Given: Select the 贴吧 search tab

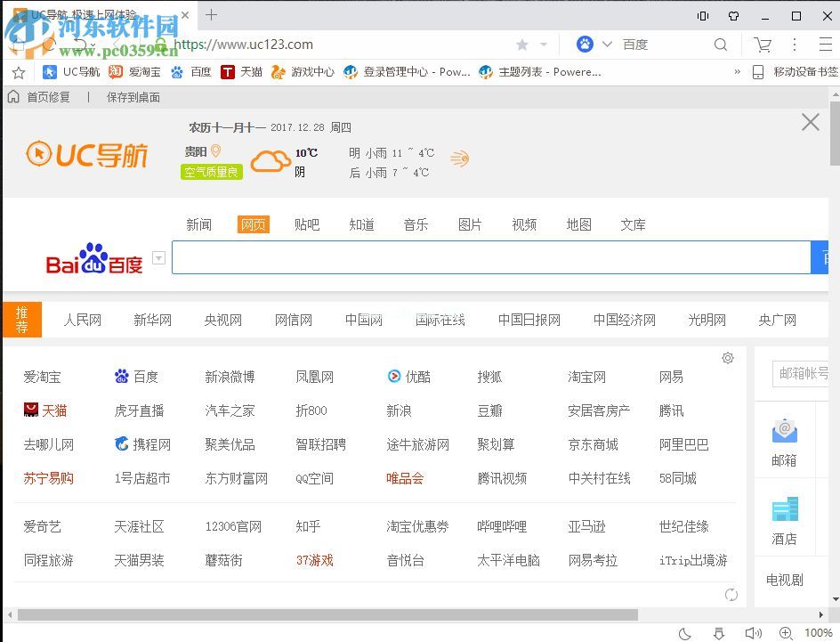Looking at the screenshot, I should [x=307, y=224].
